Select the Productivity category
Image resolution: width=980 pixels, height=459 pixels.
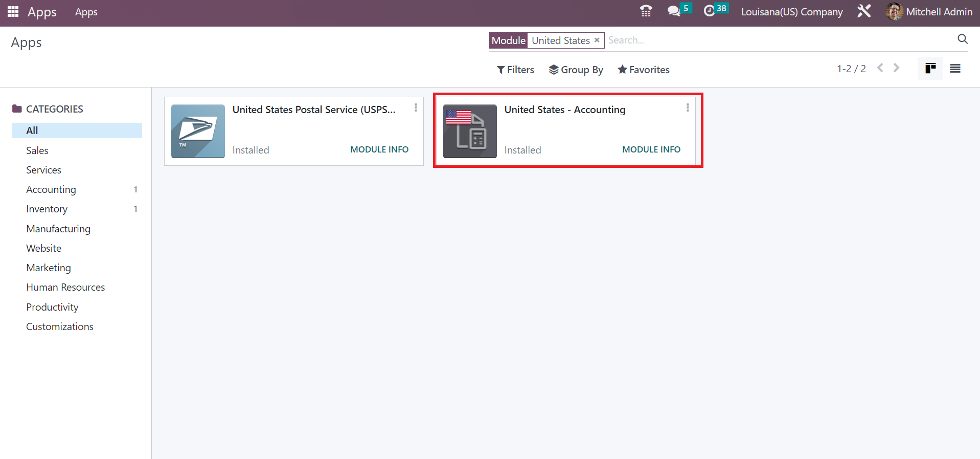pos(77,307)
